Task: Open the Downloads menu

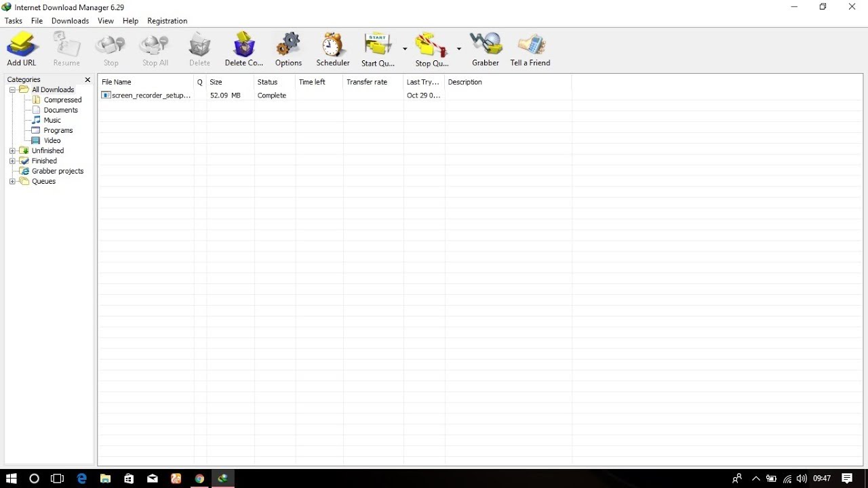Action: click(71, 21)
